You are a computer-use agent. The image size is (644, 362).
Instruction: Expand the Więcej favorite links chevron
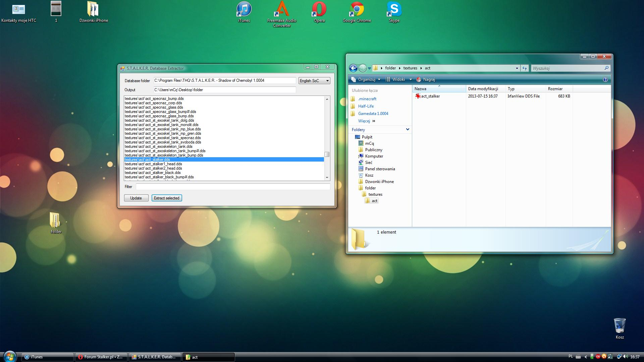(x=374, y=121)
